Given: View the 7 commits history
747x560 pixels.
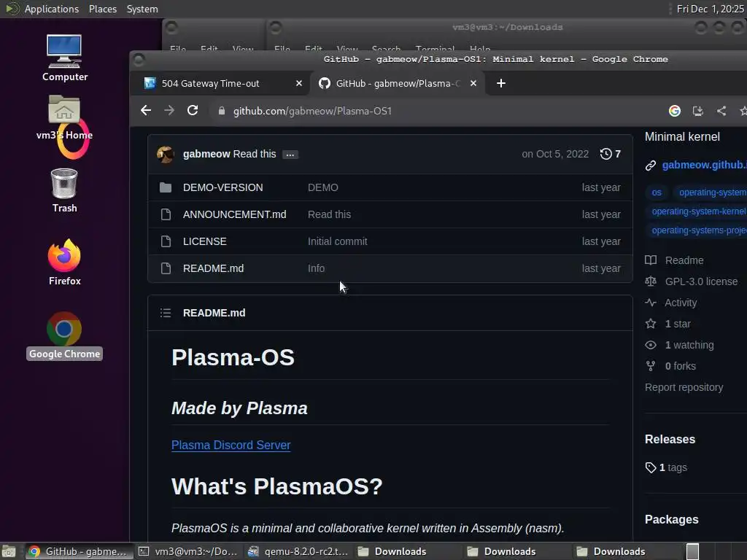Looking at the screenshot, I should tap(611, 154).
